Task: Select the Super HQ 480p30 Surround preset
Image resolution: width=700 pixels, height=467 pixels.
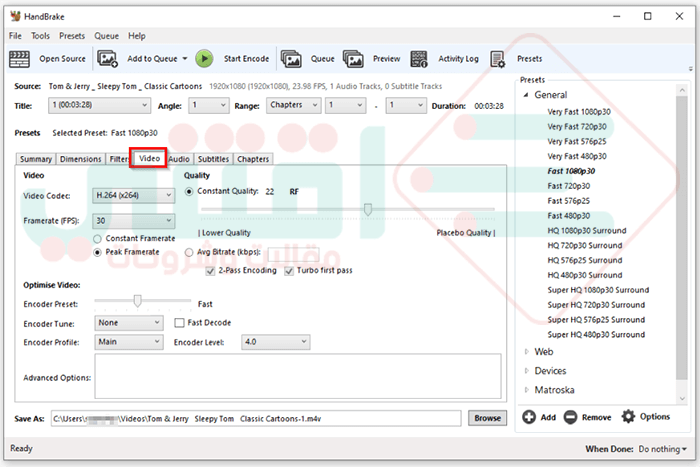Action: click(x=596, y=335)
